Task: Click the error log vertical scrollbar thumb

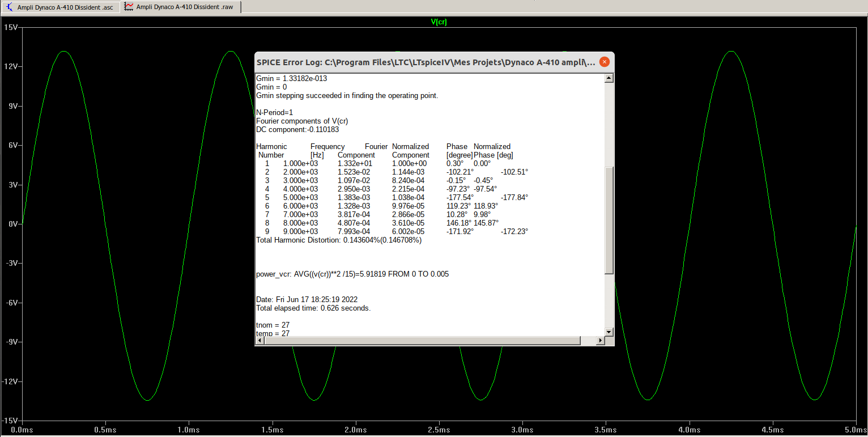Action: pos(609,220)
